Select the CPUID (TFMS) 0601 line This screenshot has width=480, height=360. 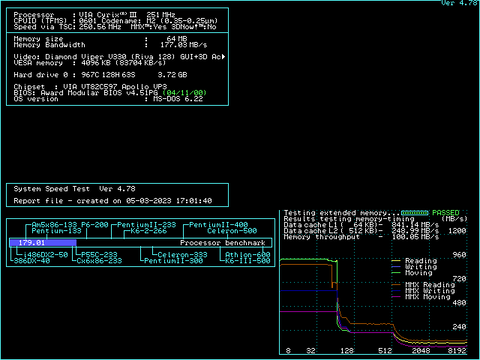click(x=116, y=21)
